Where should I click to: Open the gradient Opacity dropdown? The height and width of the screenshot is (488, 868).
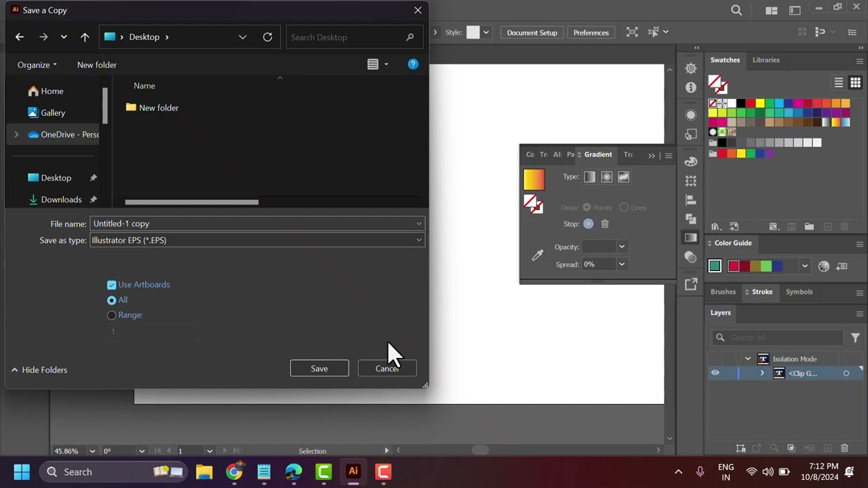coord(621,247)
